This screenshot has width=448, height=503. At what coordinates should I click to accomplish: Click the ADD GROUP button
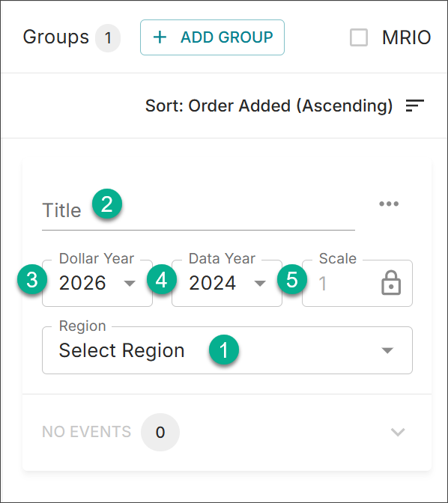click(x=212, y=37)
